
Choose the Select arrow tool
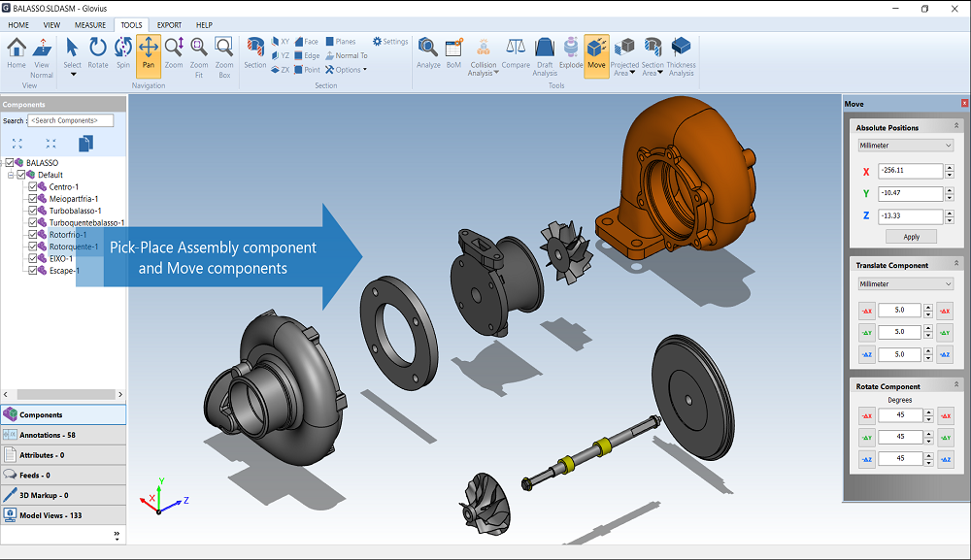click(x=72, y=48)
